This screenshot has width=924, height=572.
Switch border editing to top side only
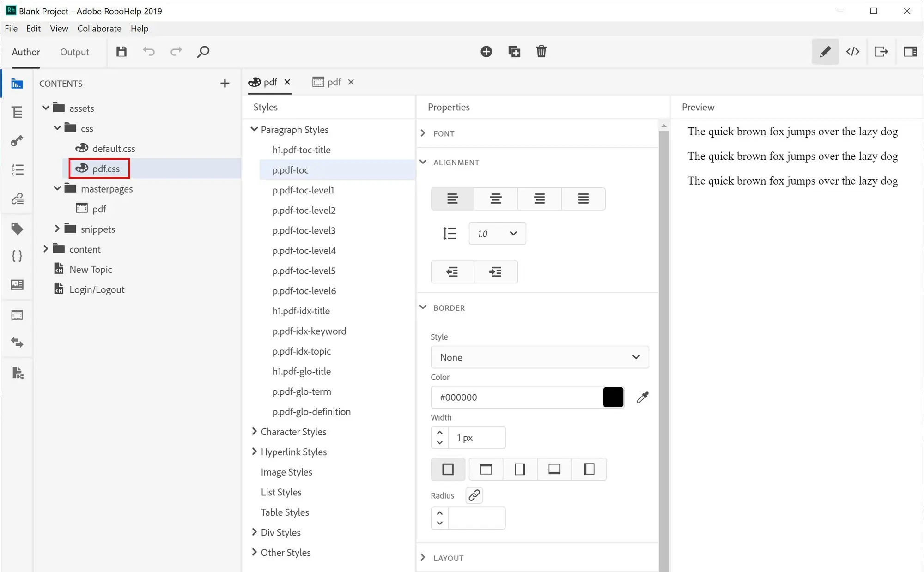coord(486,469)
